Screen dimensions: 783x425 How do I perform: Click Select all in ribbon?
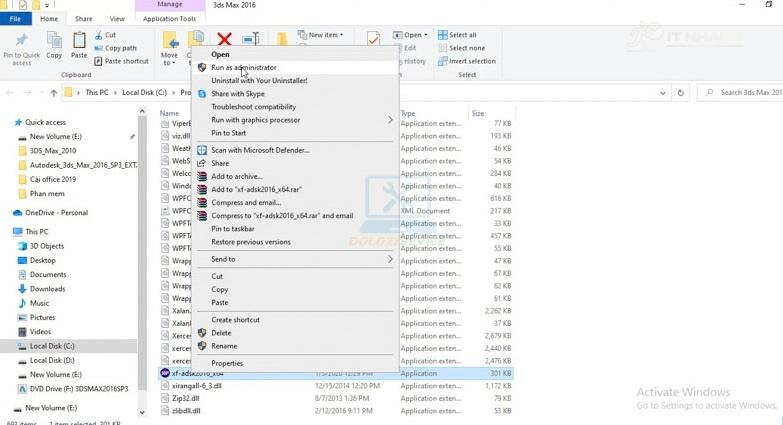[x=457, y=35]
